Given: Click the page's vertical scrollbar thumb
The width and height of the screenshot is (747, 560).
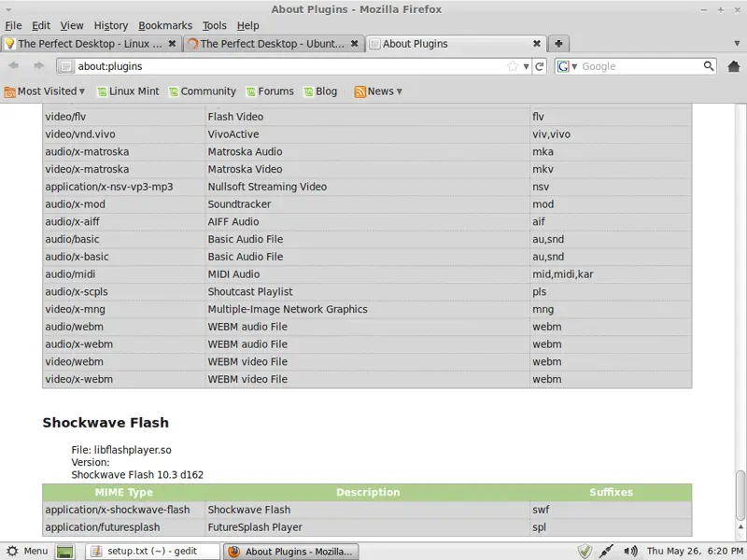Looking at the screenshot, I should [x=740, y=496].
